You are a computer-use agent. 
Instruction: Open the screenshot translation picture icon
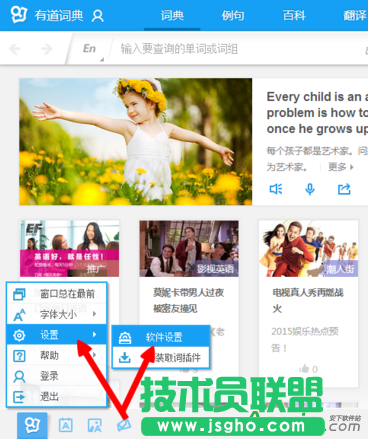point(94,426)
